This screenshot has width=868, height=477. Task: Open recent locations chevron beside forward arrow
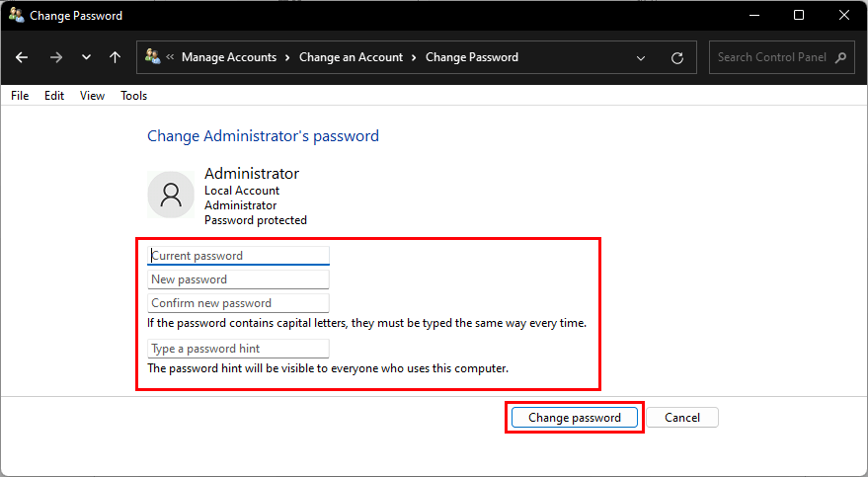86,57
